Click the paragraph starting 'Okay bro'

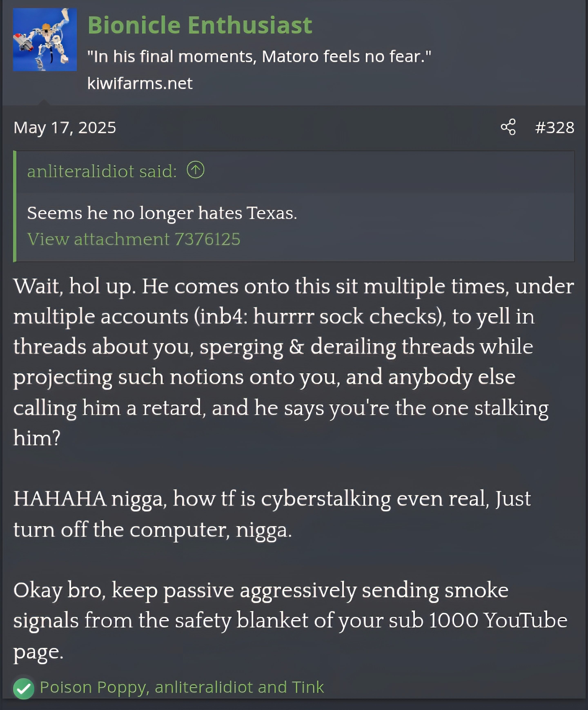click(290, 621)
